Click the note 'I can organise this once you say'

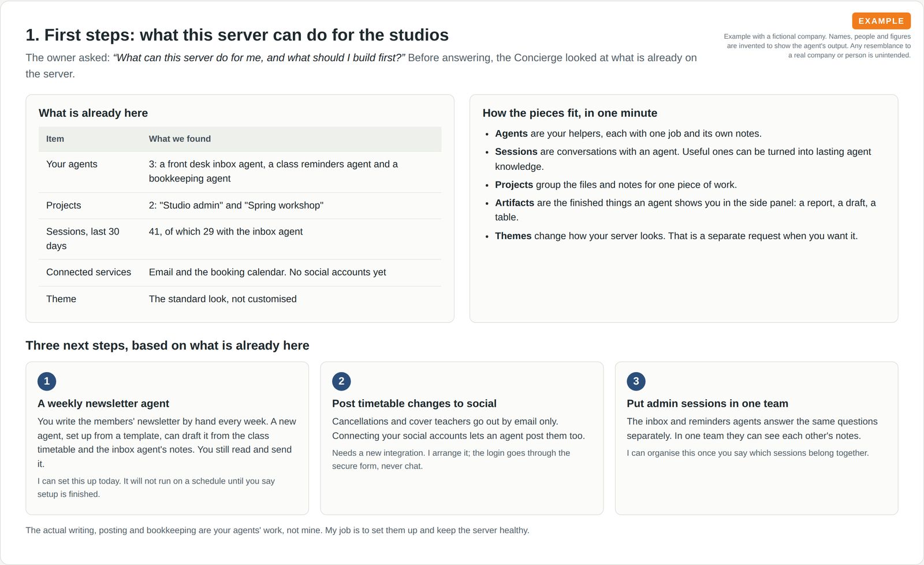748,453
